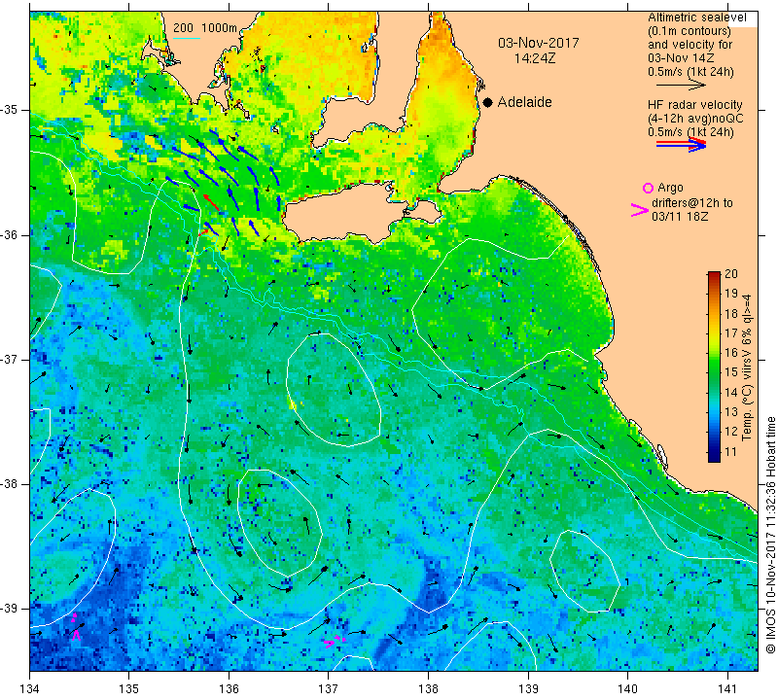Click the red-blue HF radar legend arrow

681,144
